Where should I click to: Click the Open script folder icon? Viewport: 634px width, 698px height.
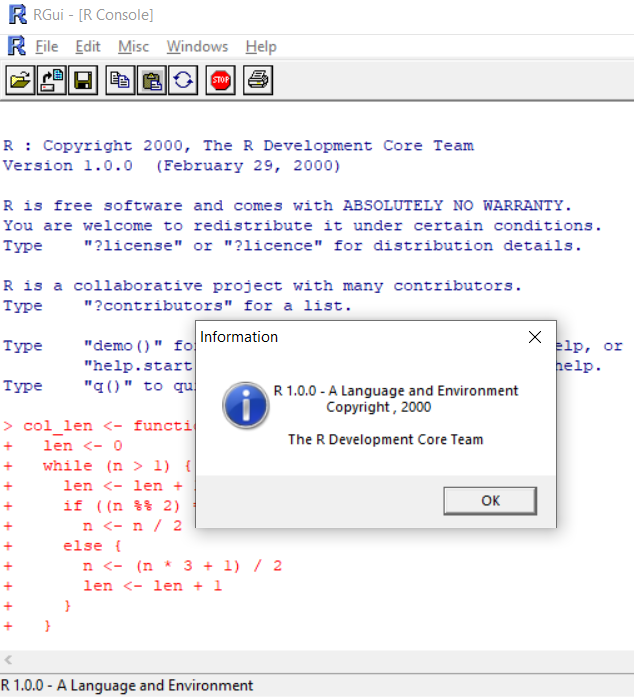pos(20,81)
